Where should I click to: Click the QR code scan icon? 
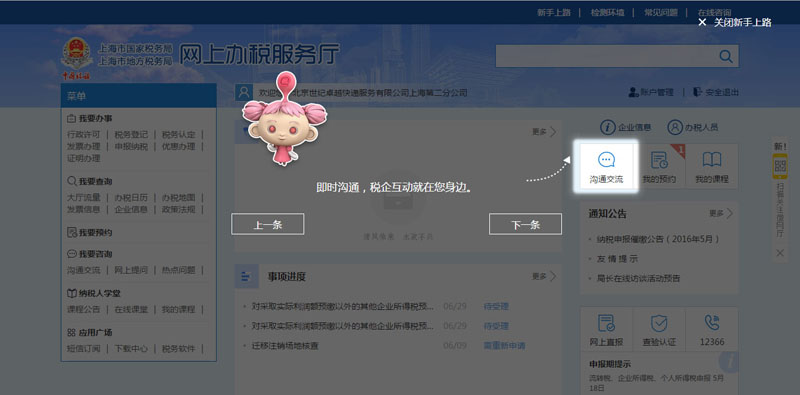coord(780,166)
